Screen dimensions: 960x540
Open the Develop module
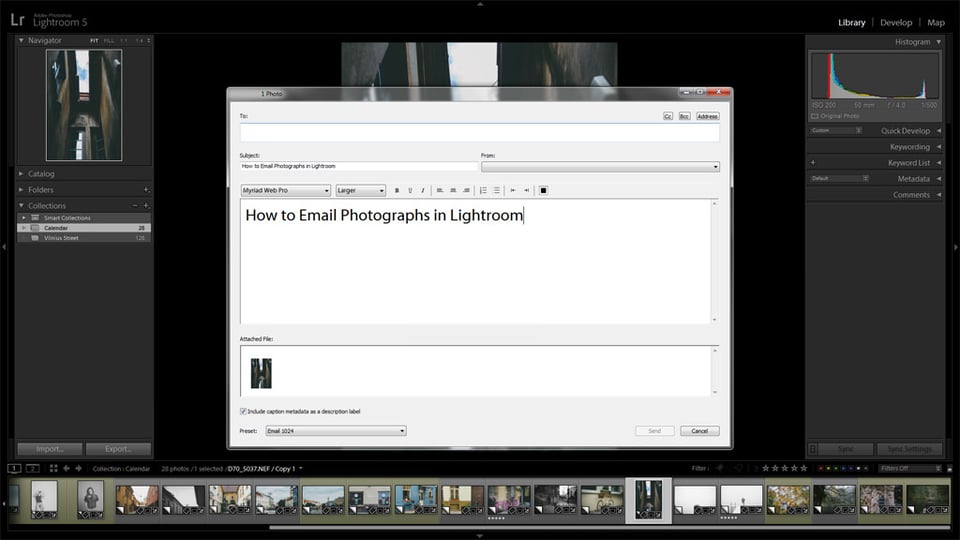[x=896, y=23]
